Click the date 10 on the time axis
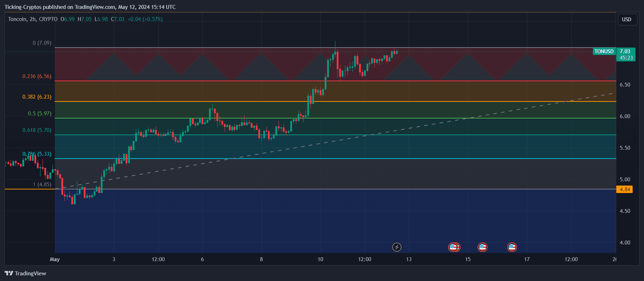Screen dimensions: 644x281 (320, 259)
